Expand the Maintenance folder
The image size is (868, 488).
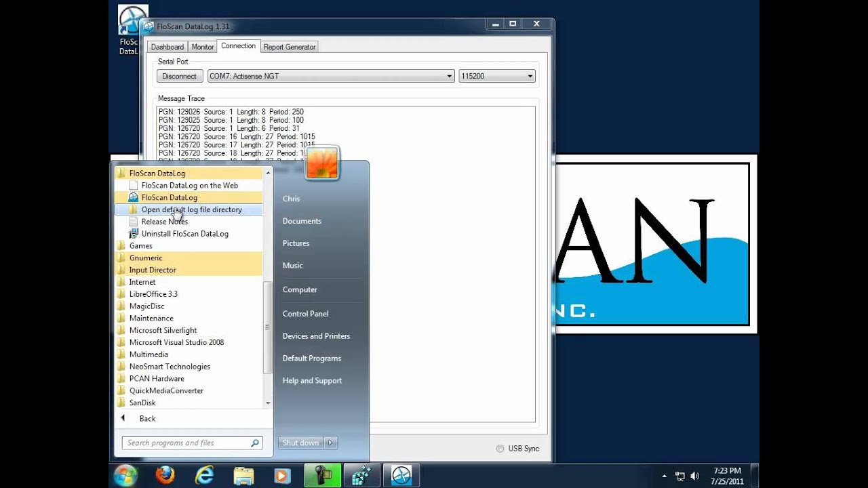click(189, 319)
